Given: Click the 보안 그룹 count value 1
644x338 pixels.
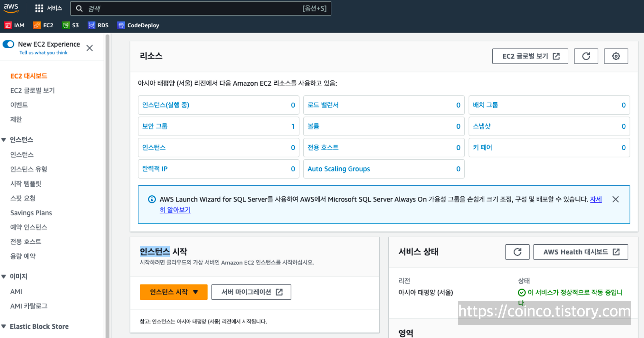Looking at the screenshot, I should pyautogui.click(x=293, y=126).
